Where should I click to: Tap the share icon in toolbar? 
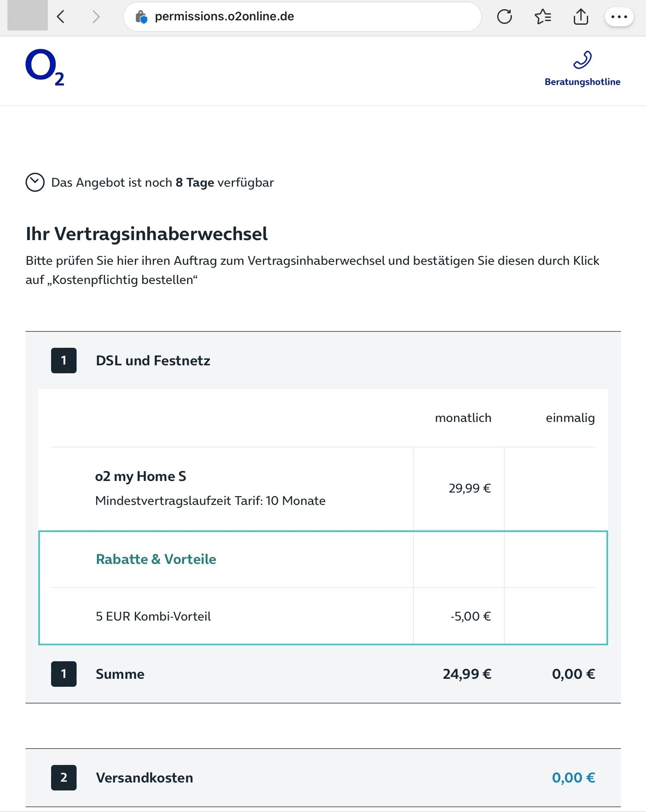click(581, 17)
